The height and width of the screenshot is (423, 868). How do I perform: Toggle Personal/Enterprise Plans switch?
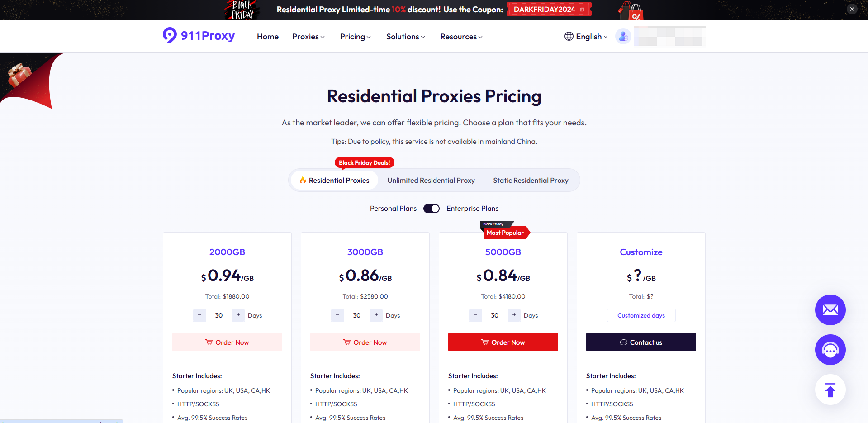tap(431, 209)
